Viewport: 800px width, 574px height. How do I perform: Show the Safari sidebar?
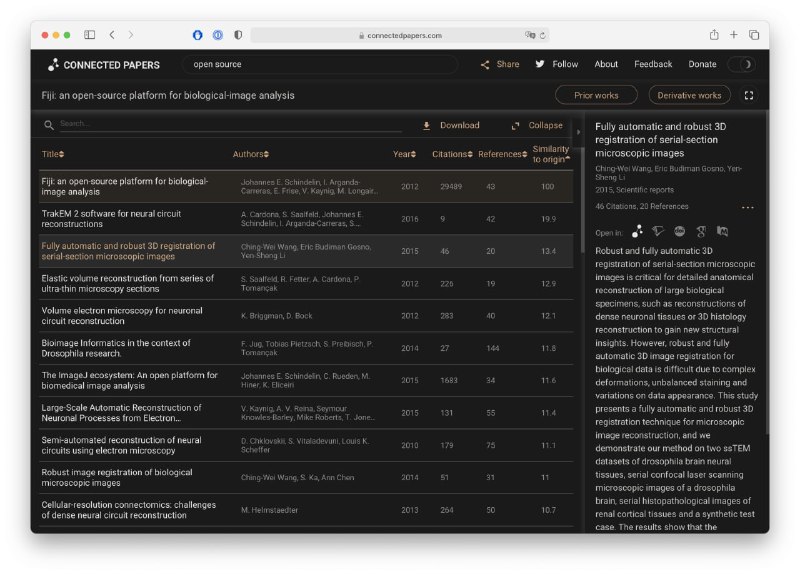click(x=90, y=35)
